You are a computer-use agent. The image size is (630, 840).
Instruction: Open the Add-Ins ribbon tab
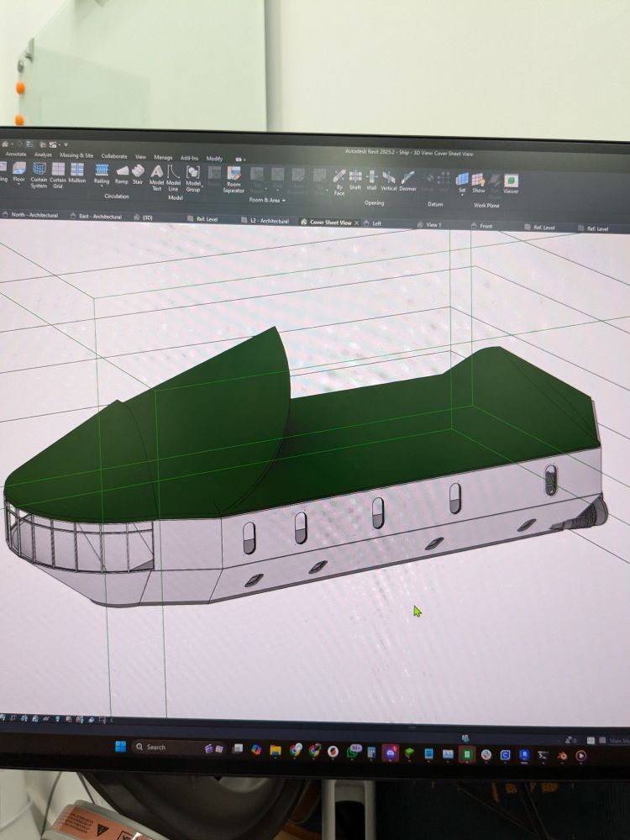(x=189, y=158)
